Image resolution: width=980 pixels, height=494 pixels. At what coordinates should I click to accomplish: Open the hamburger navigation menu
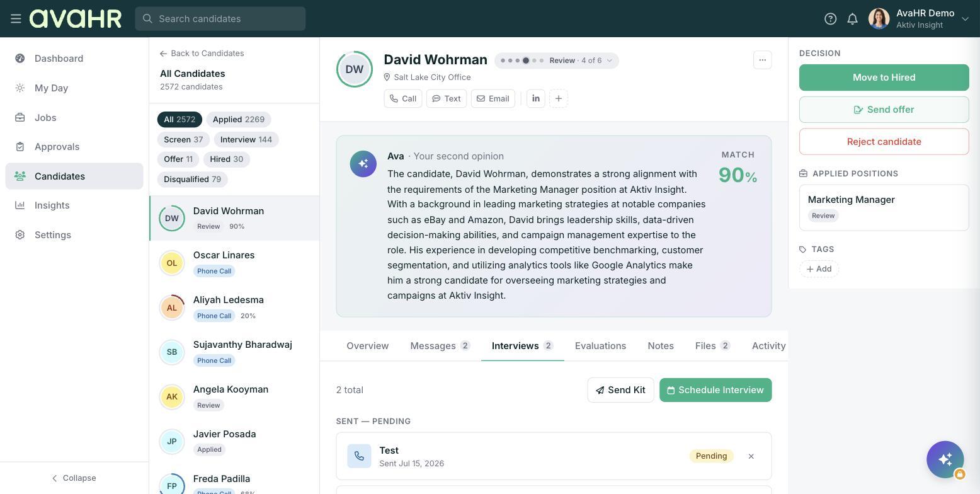coord(16,19)
